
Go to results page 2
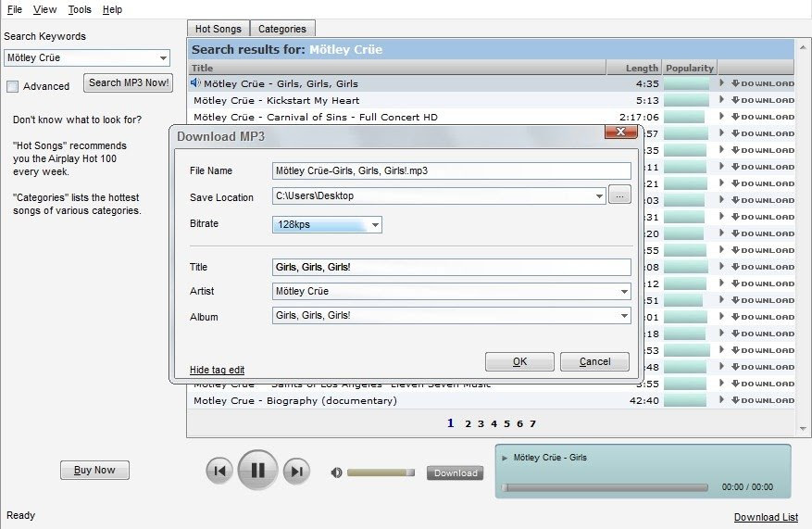468,423
